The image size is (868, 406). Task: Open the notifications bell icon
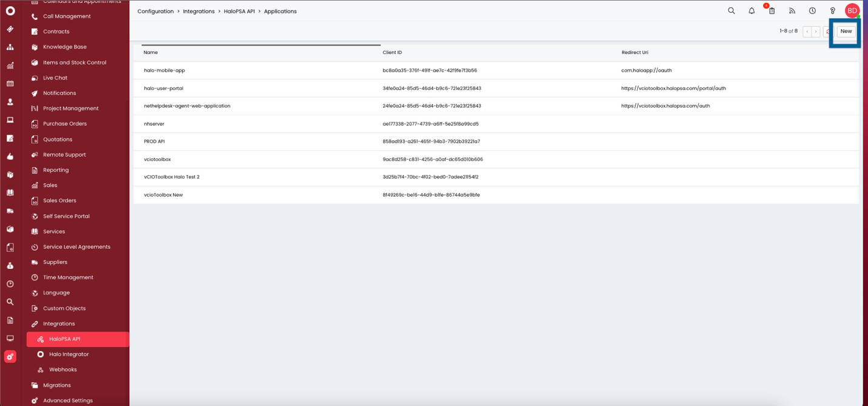(751, 11)
